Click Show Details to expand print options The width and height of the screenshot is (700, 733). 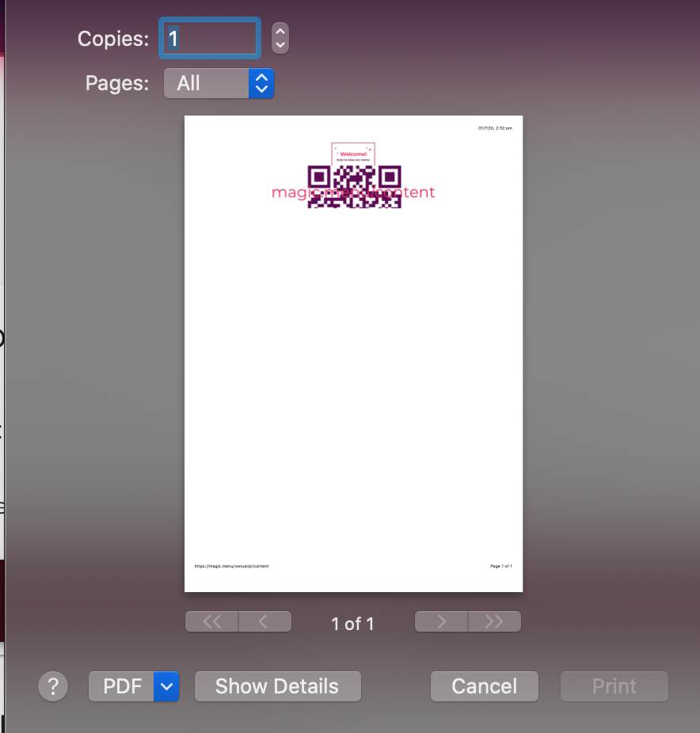(277, 686)
